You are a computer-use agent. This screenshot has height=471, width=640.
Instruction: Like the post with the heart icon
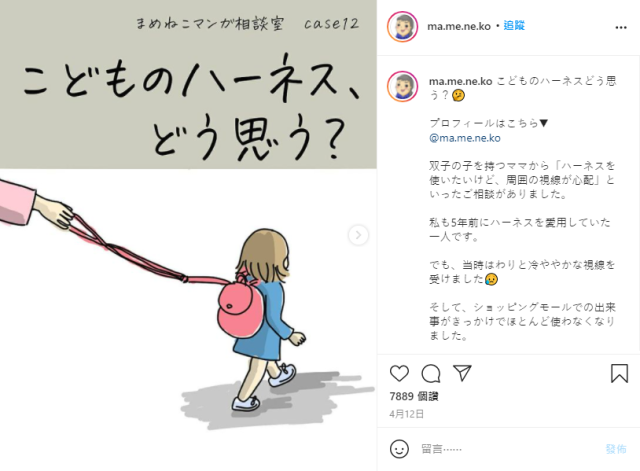coord(399,373)
